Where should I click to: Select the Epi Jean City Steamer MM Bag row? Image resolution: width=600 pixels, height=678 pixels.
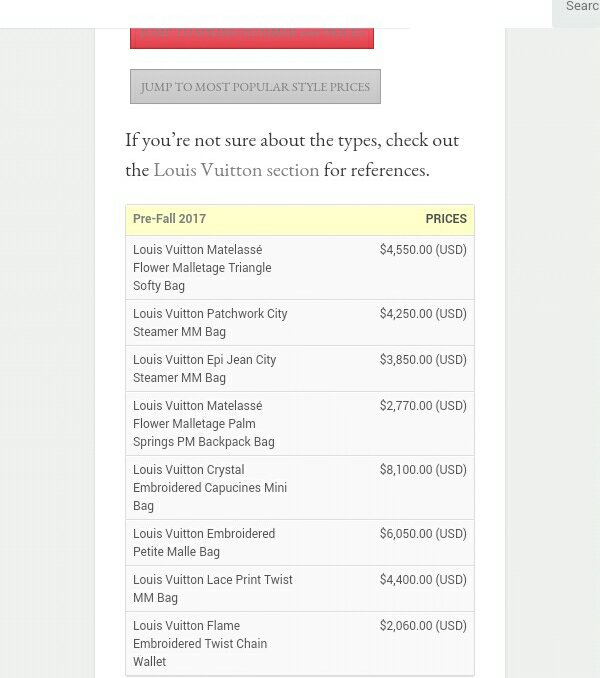pyautogui.click(x=300, y=368)
